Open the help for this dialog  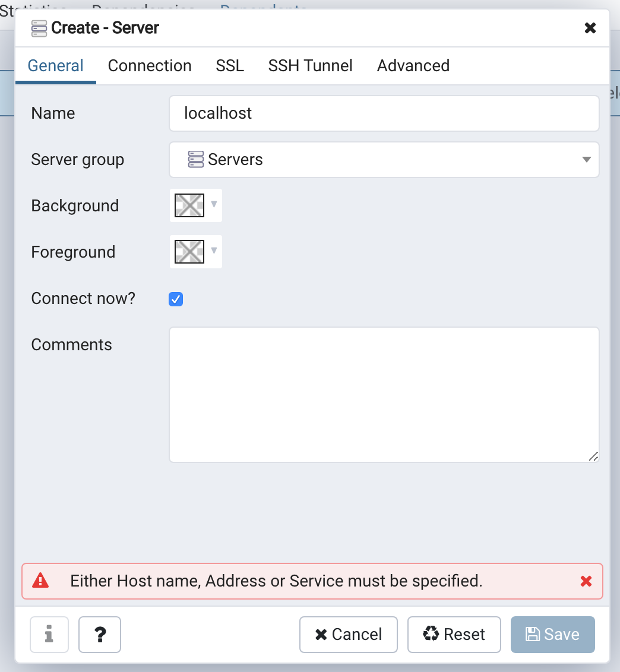click(99, 635)
